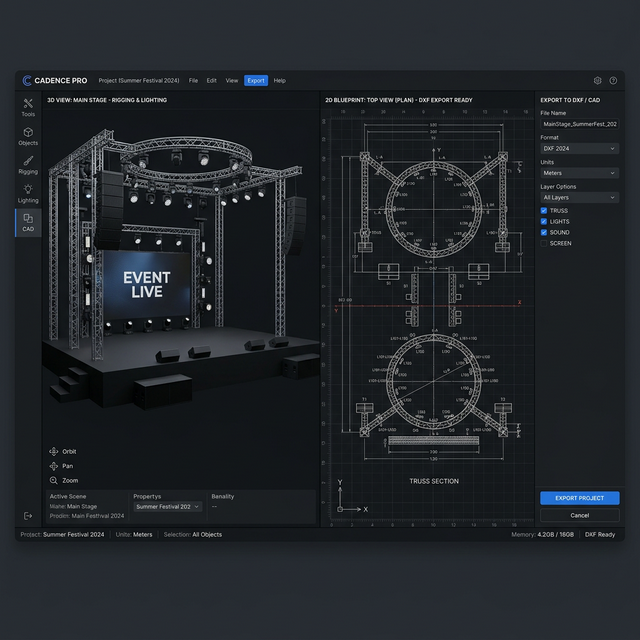This screenshot has width=640, height=640.
Task: Click the EXPORT TO DXF / CAD heading
Action: click(570, 100)
